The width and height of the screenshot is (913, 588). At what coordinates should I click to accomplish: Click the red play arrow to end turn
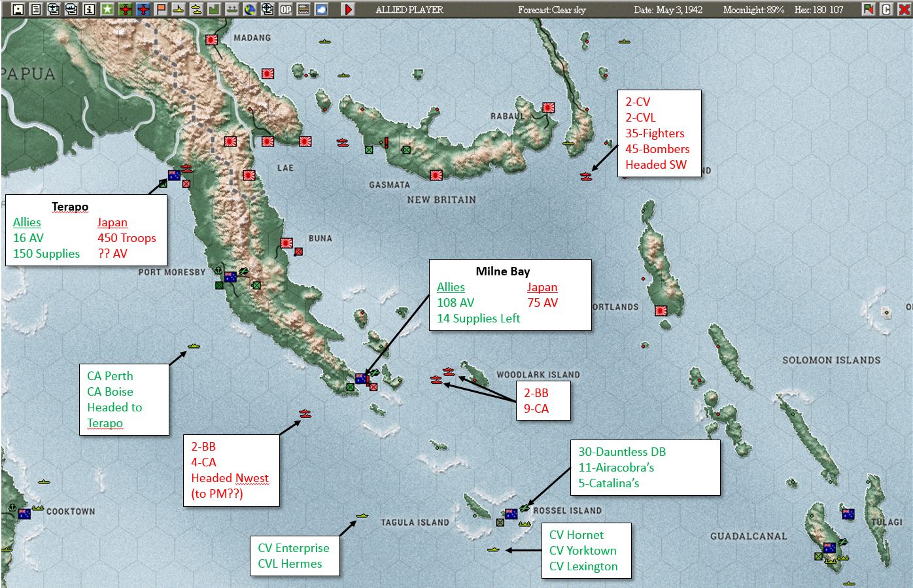[x=349, y=9]
